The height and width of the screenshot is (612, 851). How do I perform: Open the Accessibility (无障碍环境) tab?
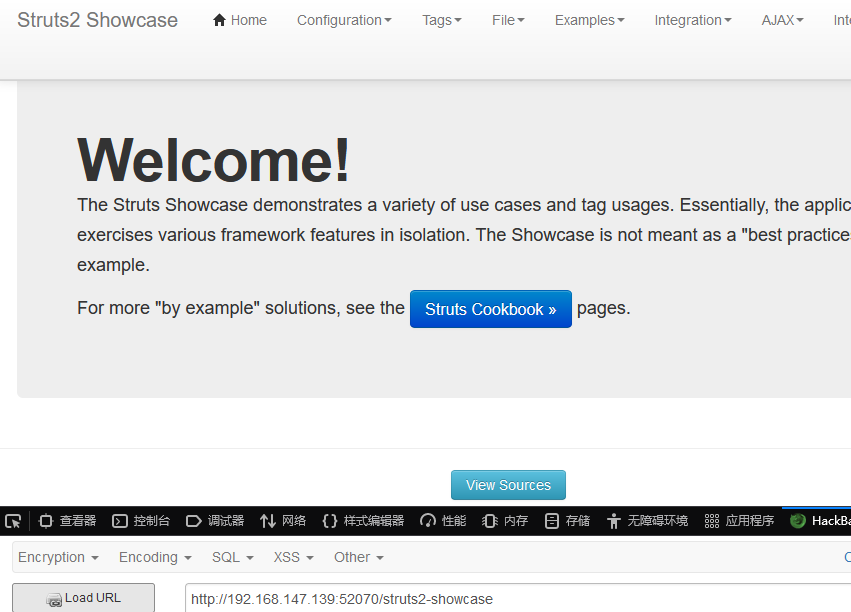click(647, 521)
